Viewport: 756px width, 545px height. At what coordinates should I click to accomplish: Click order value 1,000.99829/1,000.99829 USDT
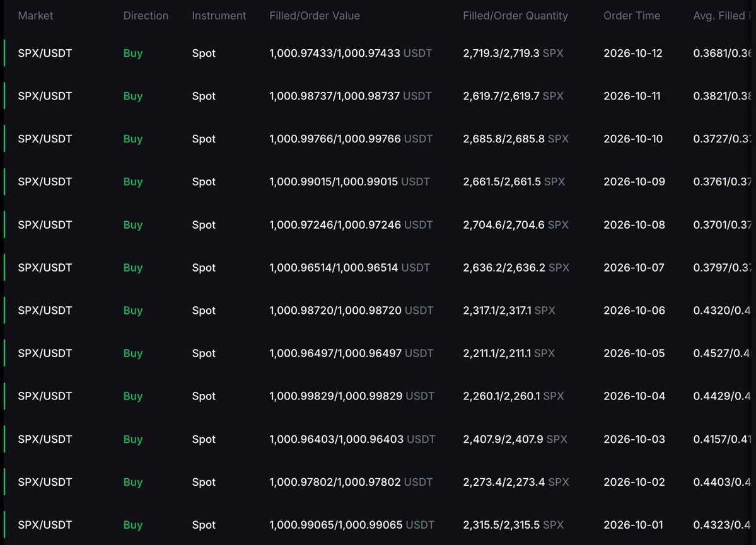click(352, 396)
